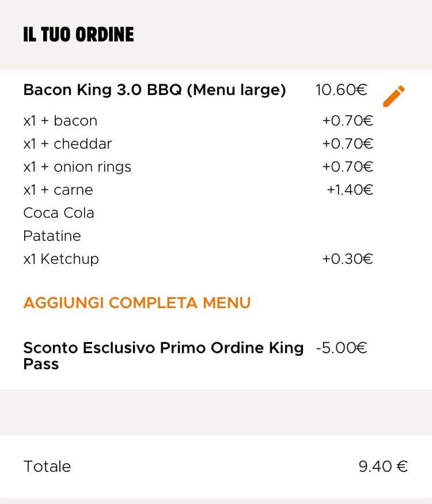Select the x1 + bacon extra
The image size is (432, 504).
pyautogui.click(x=60, y=121)
